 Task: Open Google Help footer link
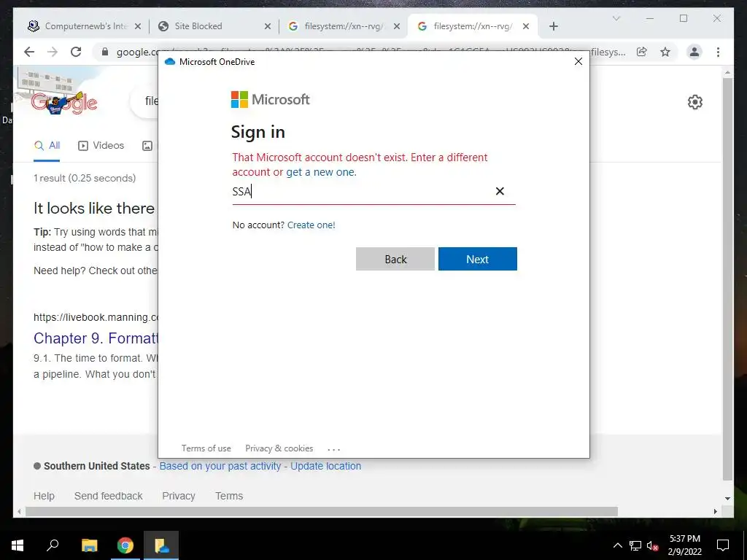44,496
